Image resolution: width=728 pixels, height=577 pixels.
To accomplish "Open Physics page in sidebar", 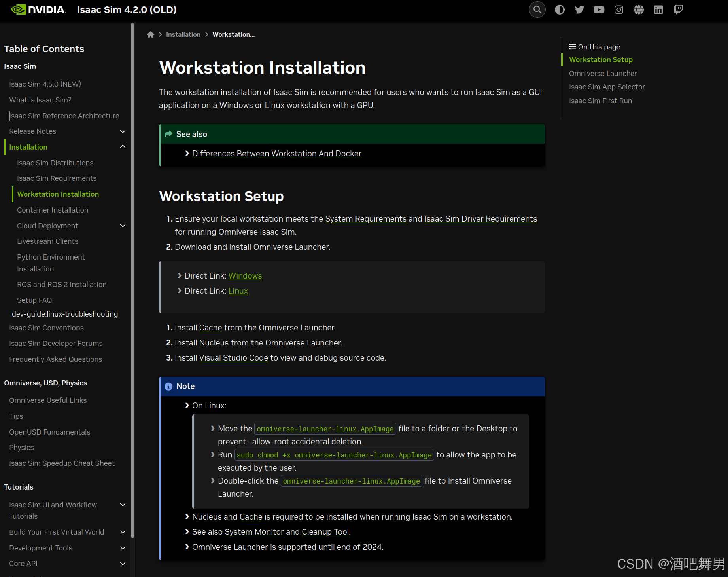I will [x=21, y=447].
